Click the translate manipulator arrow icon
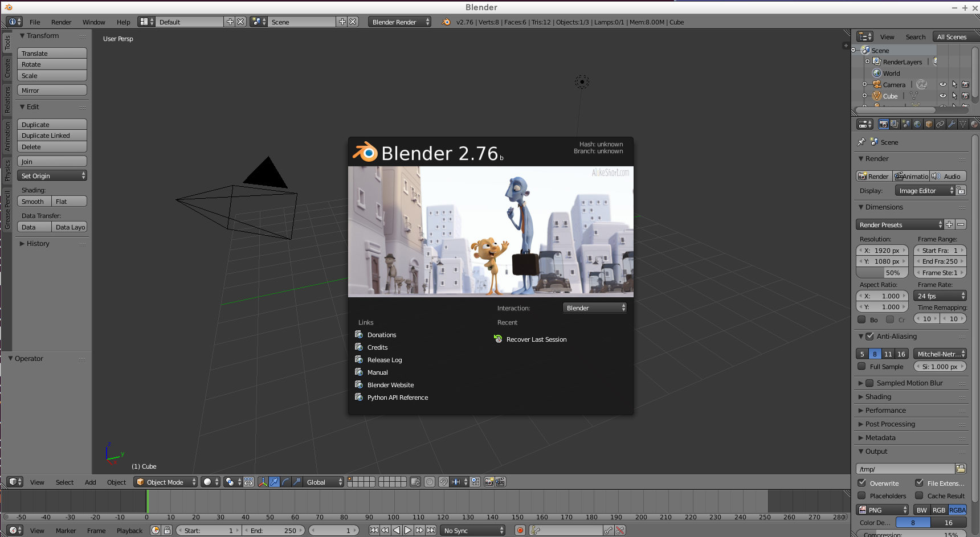 tap(274, 482)
